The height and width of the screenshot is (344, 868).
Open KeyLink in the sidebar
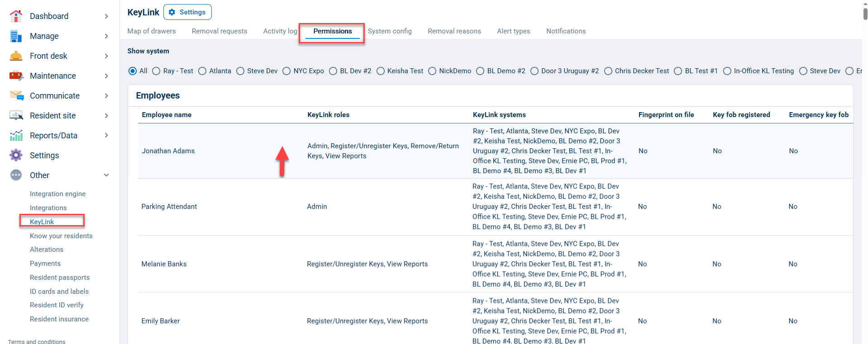coord(42,222)
